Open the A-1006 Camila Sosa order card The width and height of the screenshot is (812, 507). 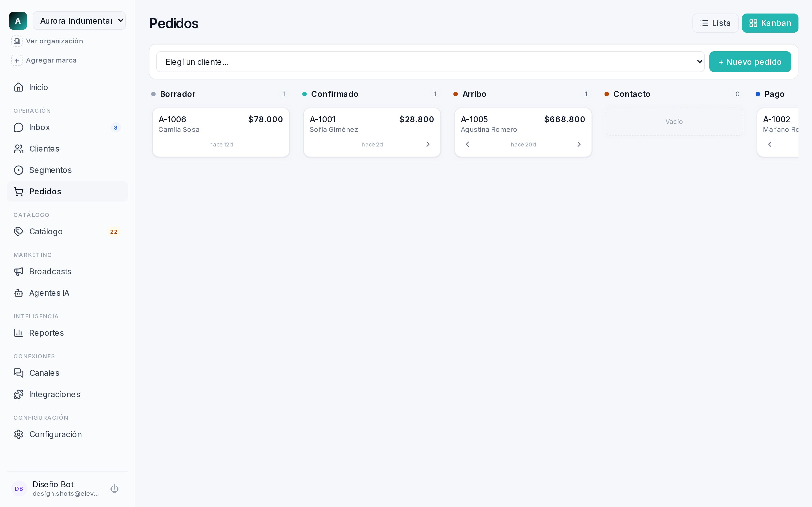point(221,132)
